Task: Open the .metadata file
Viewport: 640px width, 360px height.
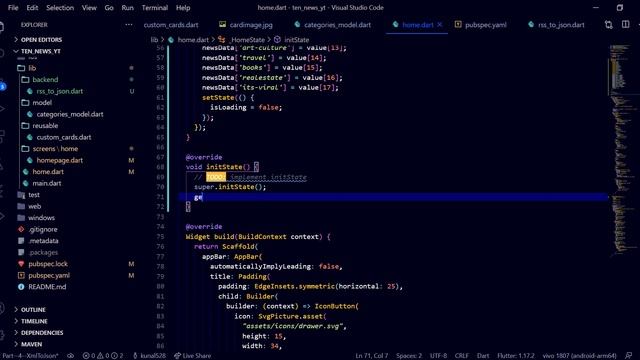Action: (x=43, y=241)
